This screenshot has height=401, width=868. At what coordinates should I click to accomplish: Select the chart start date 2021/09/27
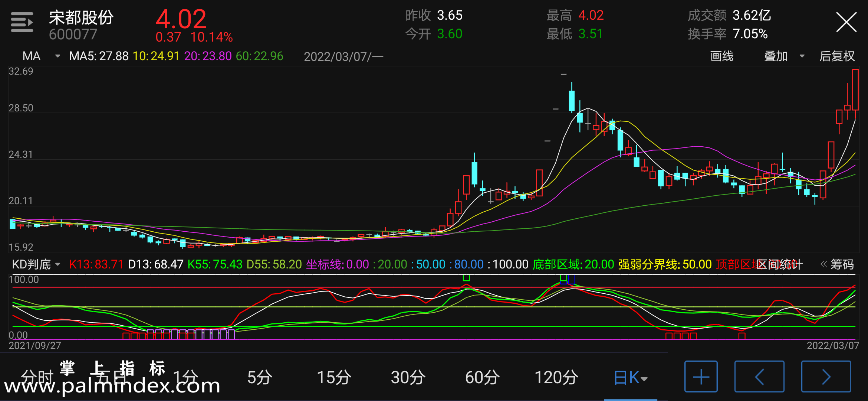click(x=35, y=346)
